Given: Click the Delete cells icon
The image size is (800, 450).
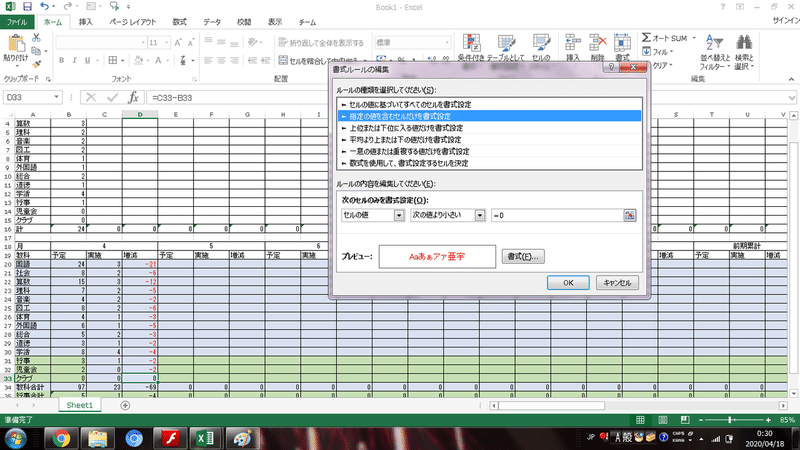Looking at the screenshot, I should point(597,43).
